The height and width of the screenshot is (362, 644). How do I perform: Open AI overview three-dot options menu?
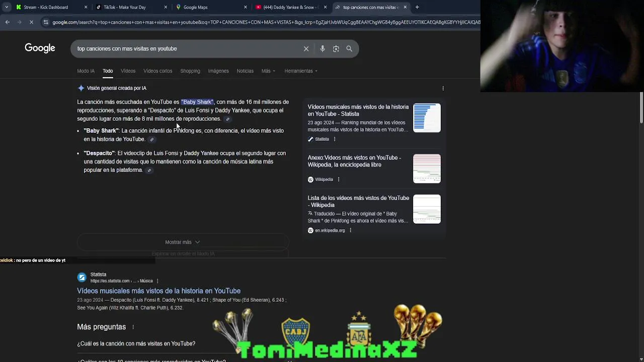(443, 88)
